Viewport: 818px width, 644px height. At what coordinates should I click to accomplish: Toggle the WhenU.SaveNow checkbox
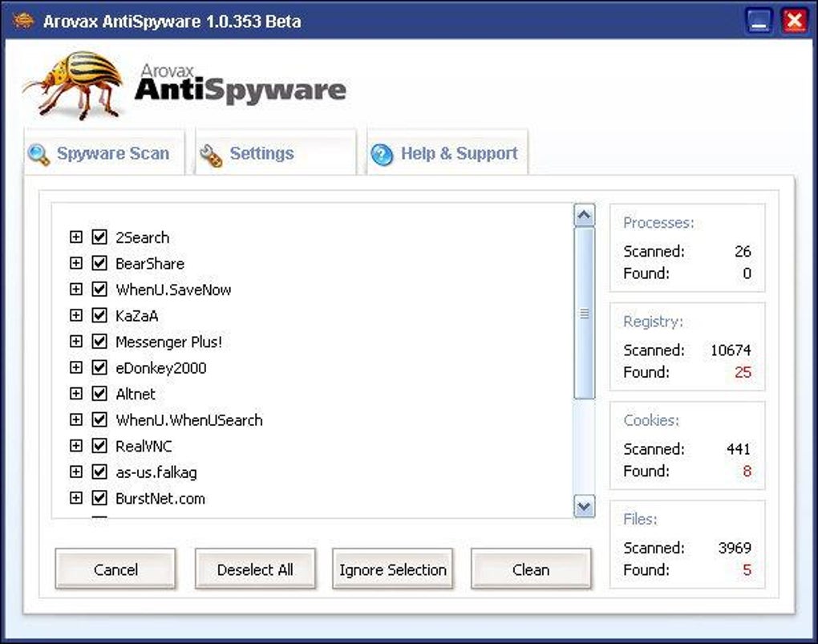[x=99, y=290]
